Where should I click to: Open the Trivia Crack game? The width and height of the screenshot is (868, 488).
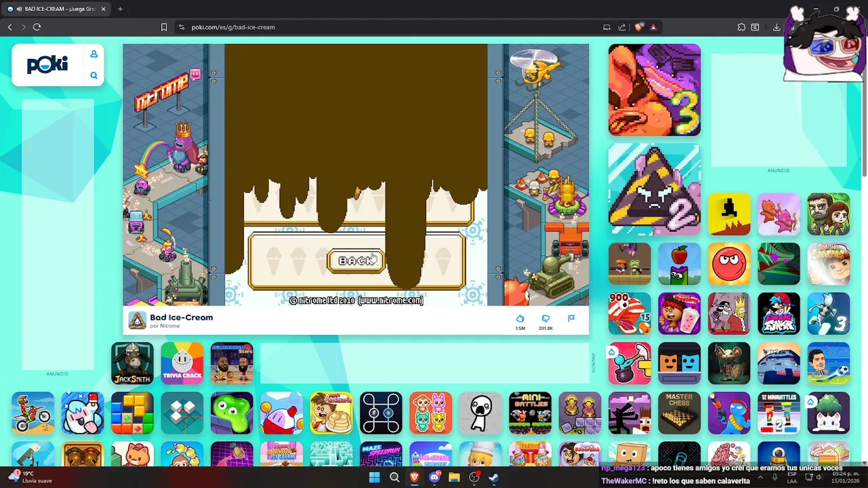(x=182, y=363)
